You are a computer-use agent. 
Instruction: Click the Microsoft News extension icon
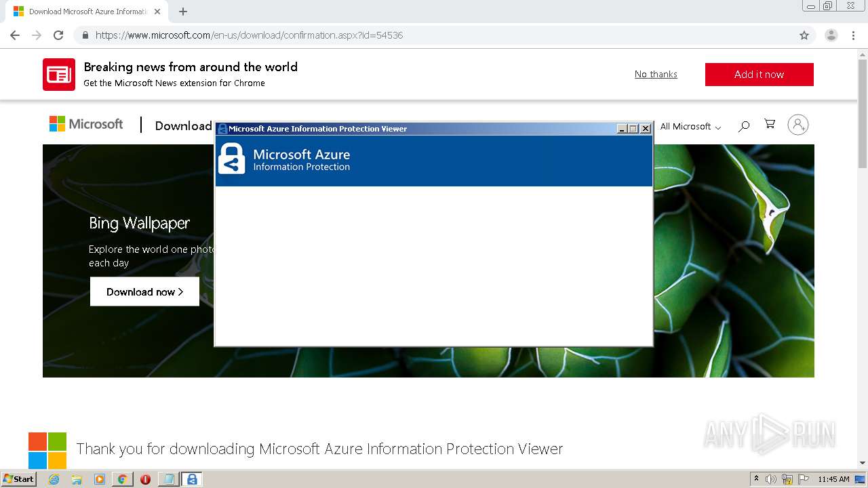[59, 75]
